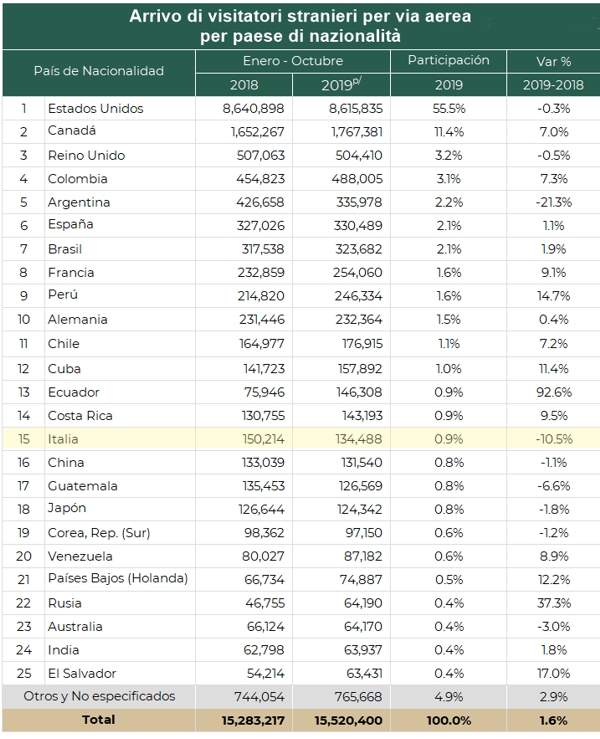Select the 2018 year subheader
Image resolution: width=600 pixels, height=739 pixels.
click(243, 85)
